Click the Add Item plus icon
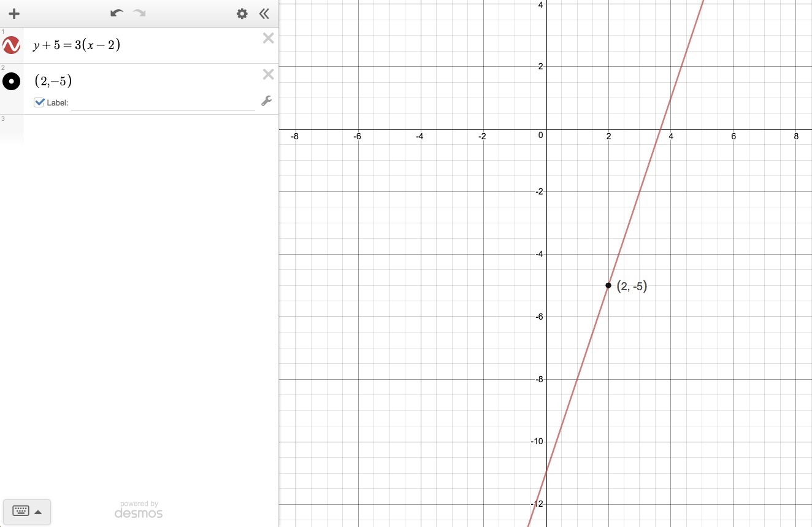 point(14,13)
